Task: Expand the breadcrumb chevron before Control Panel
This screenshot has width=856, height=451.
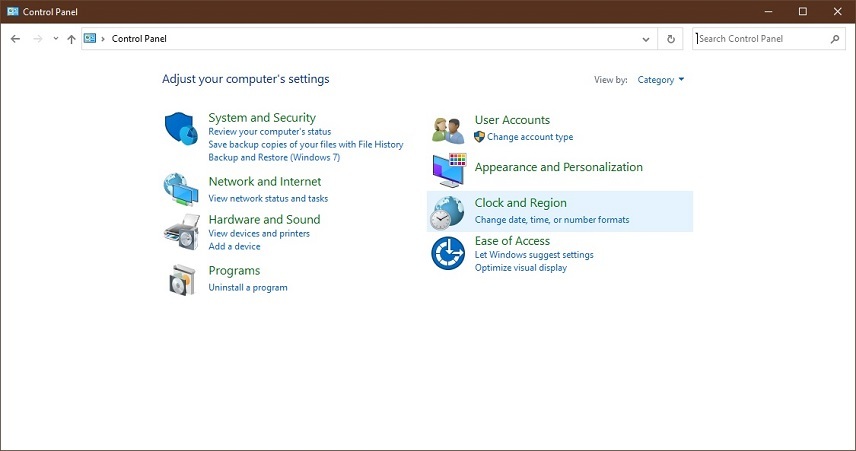Action: click(103, 39)
